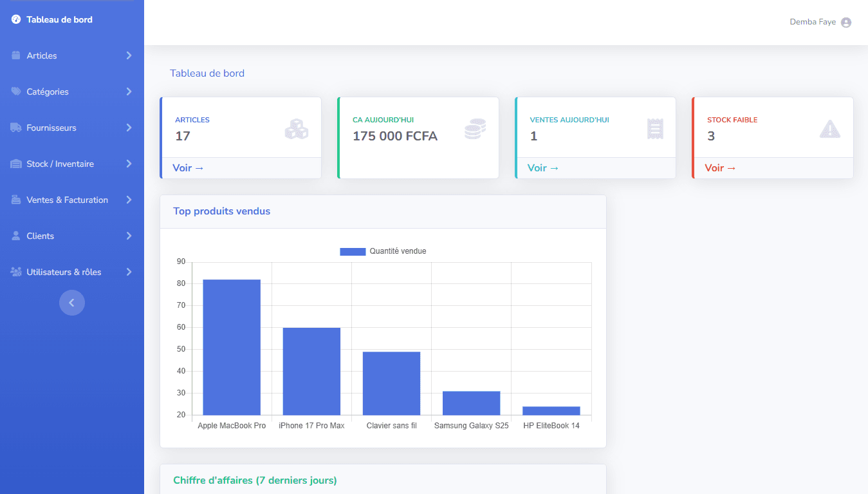
Task: Click Voir link on the Articles card
Action: 188,168
